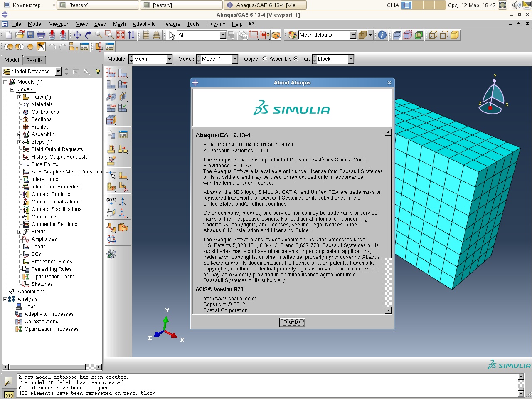Open the Part dropdown showing block
The image size is (532, 399).
[351, 59]
